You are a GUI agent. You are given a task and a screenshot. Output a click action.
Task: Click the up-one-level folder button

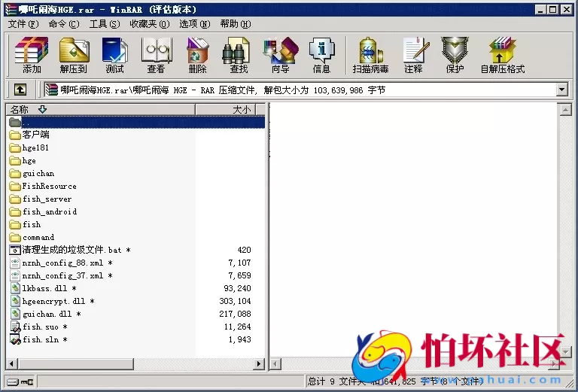pos(20,90)
